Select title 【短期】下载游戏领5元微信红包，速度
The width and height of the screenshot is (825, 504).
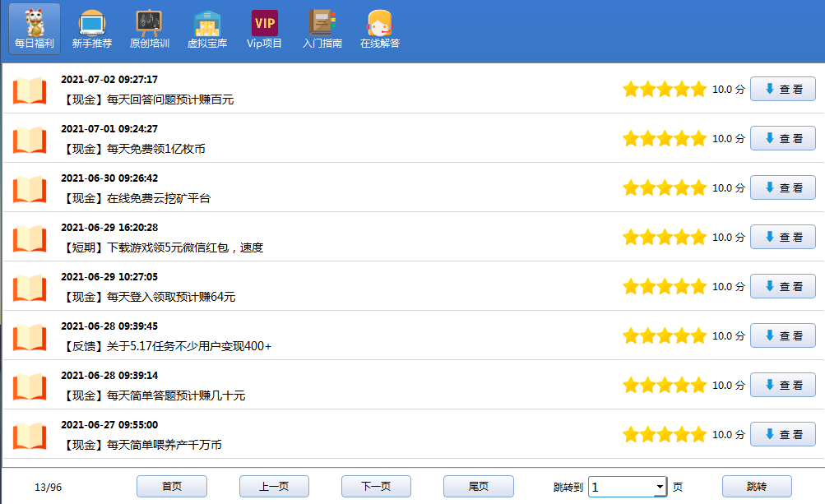[163, 247]
